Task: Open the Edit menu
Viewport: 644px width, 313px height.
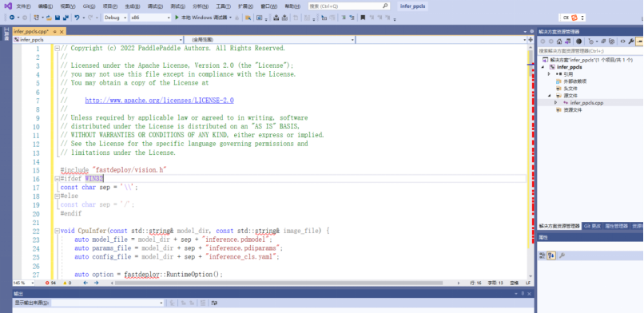Action: tap(46, 6)
